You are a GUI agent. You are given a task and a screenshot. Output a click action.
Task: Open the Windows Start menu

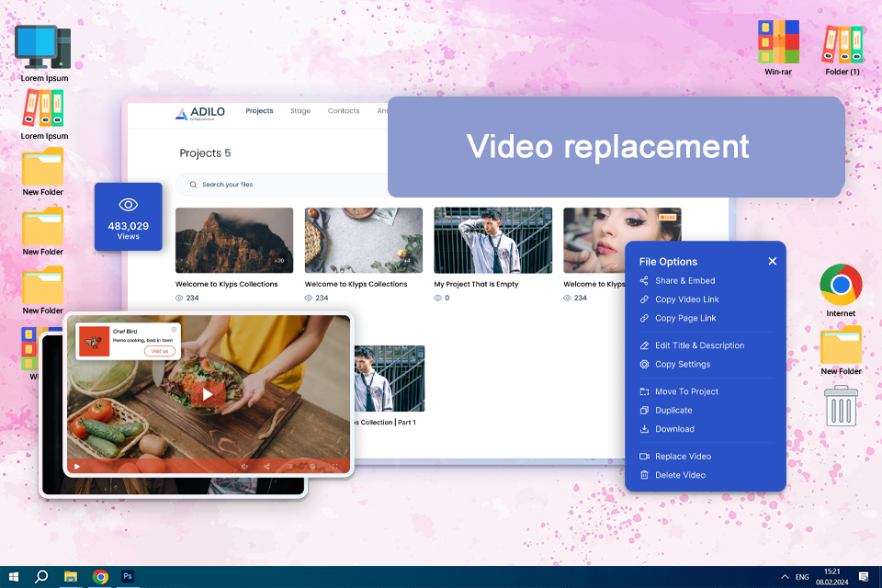(14, 577)
